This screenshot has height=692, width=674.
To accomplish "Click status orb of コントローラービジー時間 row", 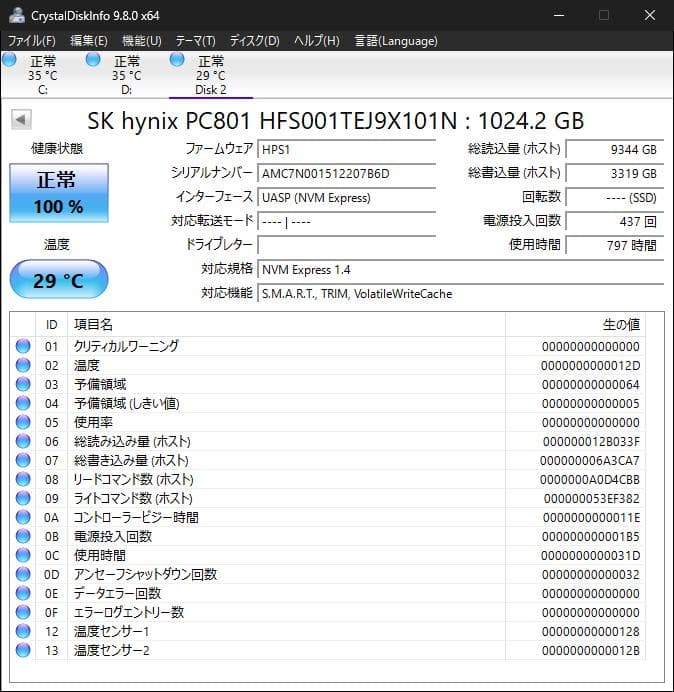I will click(23, 517).
